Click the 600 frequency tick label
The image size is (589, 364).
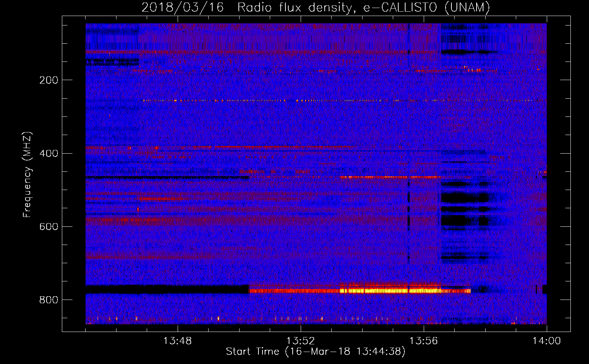tap(49, 226)
